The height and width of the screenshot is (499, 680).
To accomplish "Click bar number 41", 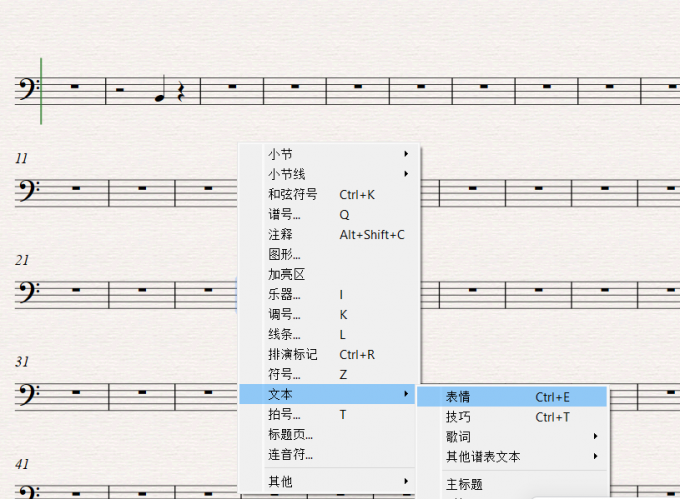I will click(22, 464).
